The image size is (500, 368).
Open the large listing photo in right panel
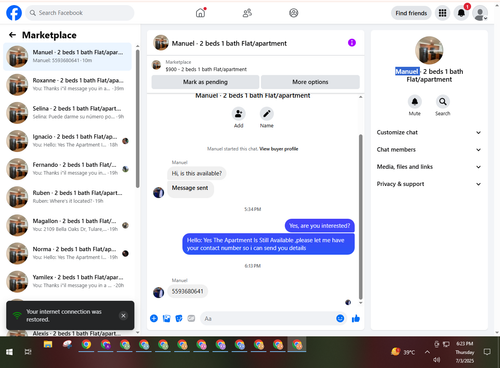tap(429, 50)
